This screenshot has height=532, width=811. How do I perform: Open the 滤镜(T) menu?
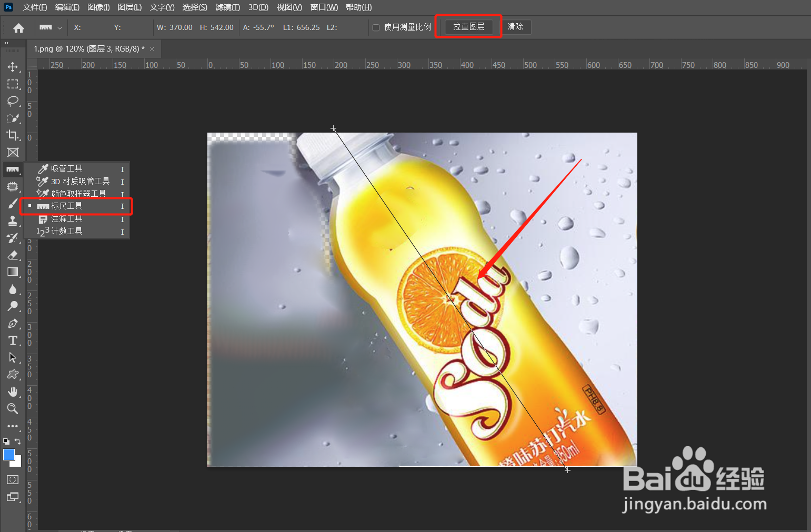click(228, 7)
